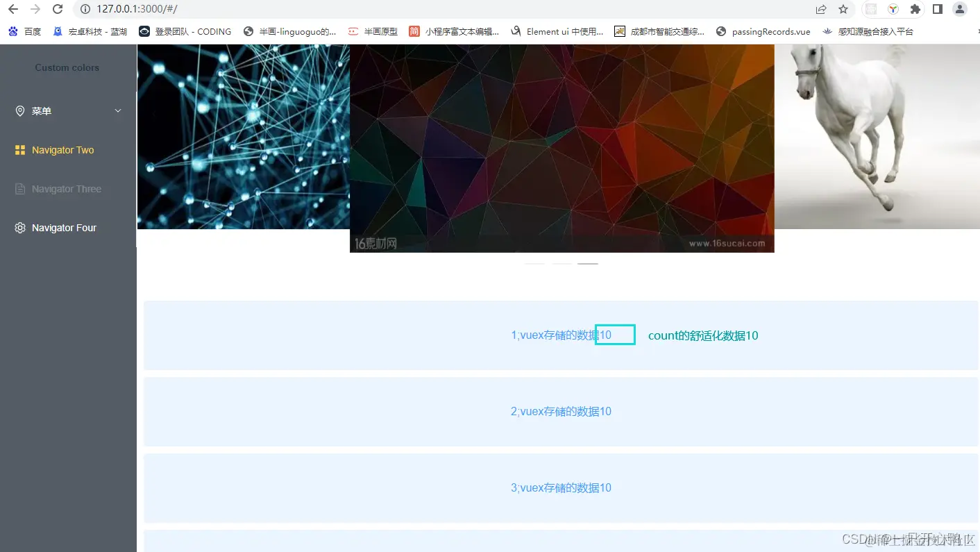Open the 成都市智能交通综 bookmark
The width and height of the screenshot is (980, 552).
point(659,31)
